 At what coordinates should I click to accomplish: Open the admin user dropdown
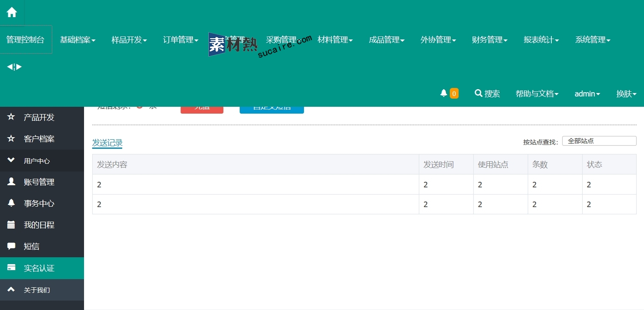(587, 93)
